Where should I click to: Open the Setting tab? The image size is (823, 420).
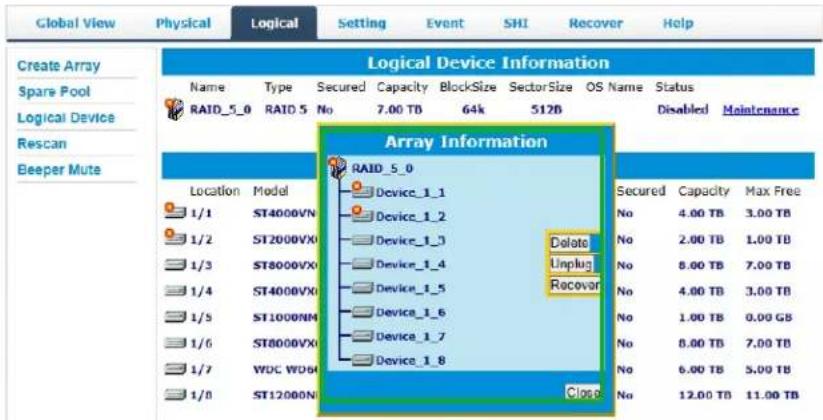pos(362,24)
